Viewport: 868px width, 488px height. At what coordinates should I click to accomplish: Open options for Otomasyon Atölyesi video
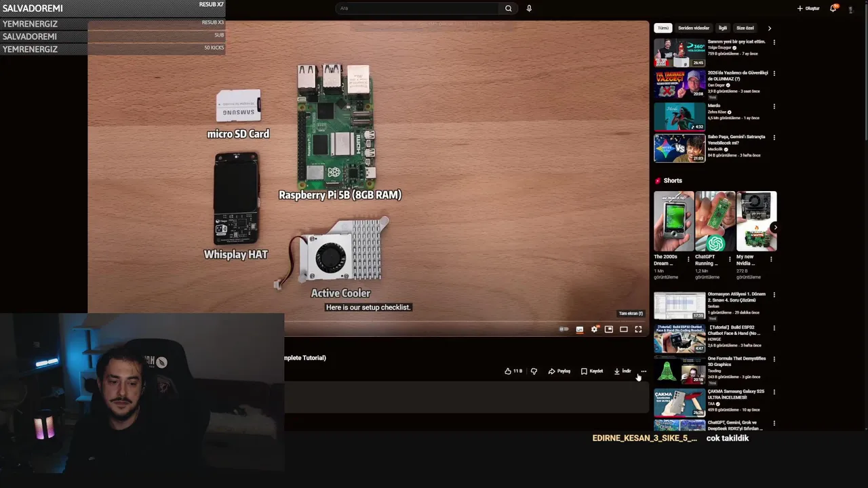pyautogui.click(x=774, y=296)
